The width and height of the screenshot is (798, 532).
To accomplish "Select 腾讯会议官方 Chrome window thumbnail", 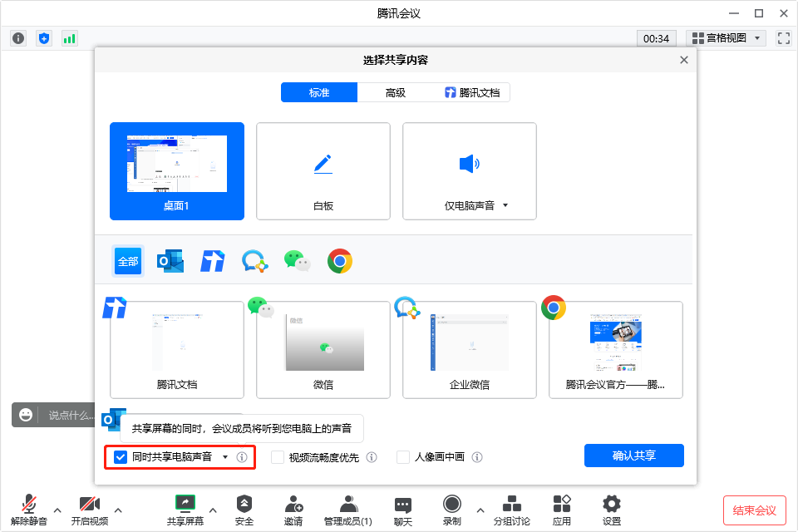I will click(x=616, y=350).
